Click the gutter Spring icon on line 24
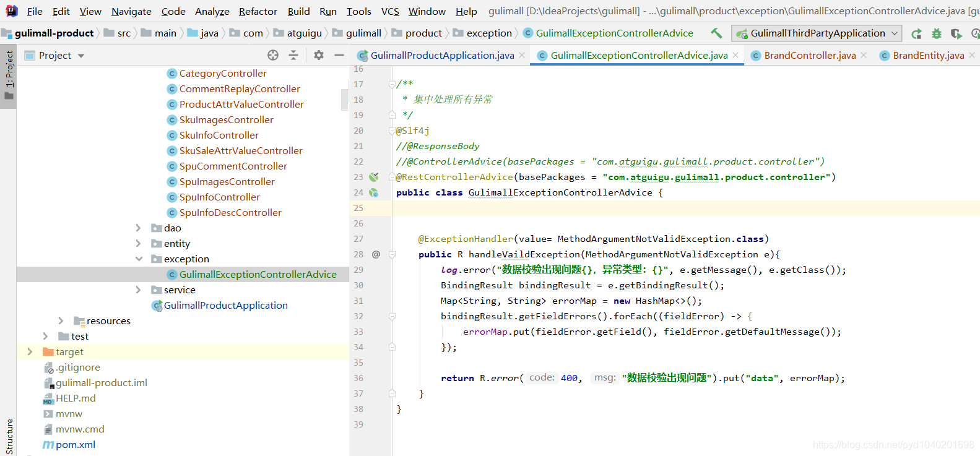980x456 pixels. click(374, 192)
